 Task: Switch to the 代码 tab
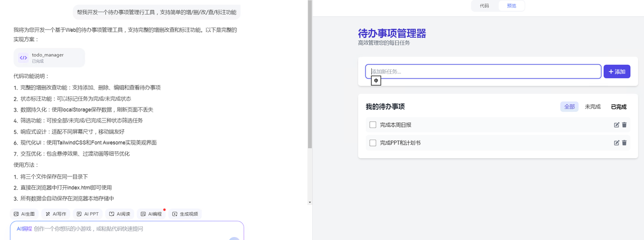pos(485,6)
